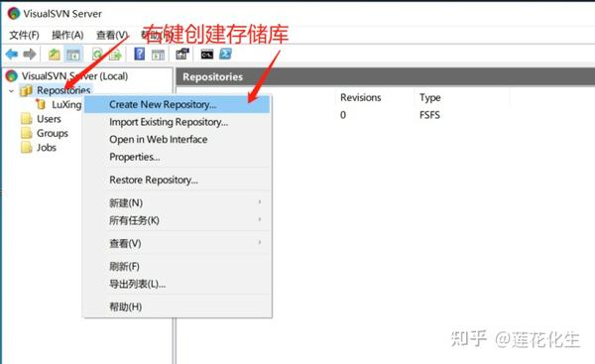The image size is (595, 364).
Task: Choose Restore Repository...
Action: (177, 180)
